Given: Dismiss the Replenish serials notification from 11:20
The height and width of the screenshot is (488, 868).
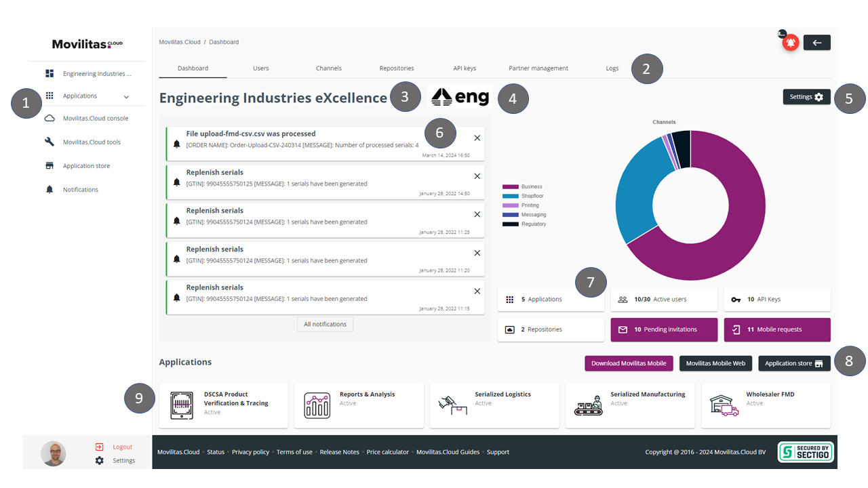Looking at the screenshot, I should [x=477, y=253].
